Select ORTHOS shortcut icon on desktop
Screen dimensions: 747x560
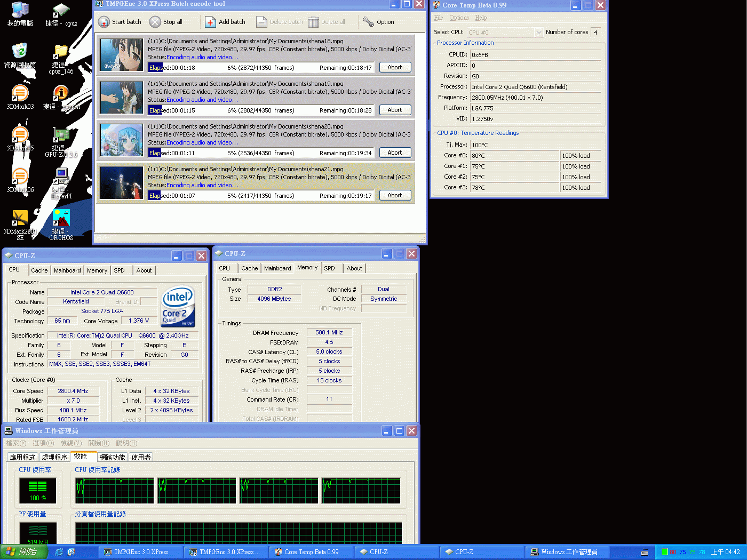(x=61, y=218)
